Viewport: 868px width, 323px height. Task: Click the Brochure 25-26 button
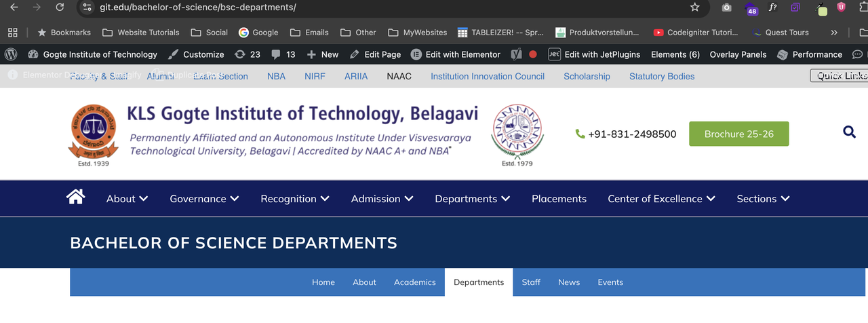[x=739, y=134]
